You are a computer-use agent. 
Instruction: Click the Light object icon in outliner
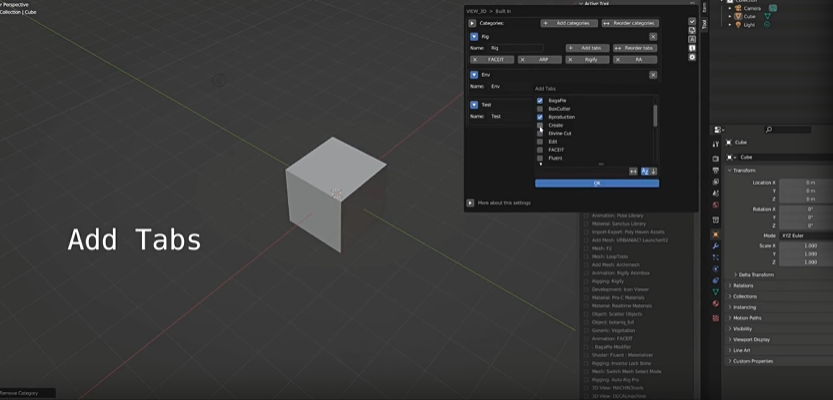tap(740, 25)
